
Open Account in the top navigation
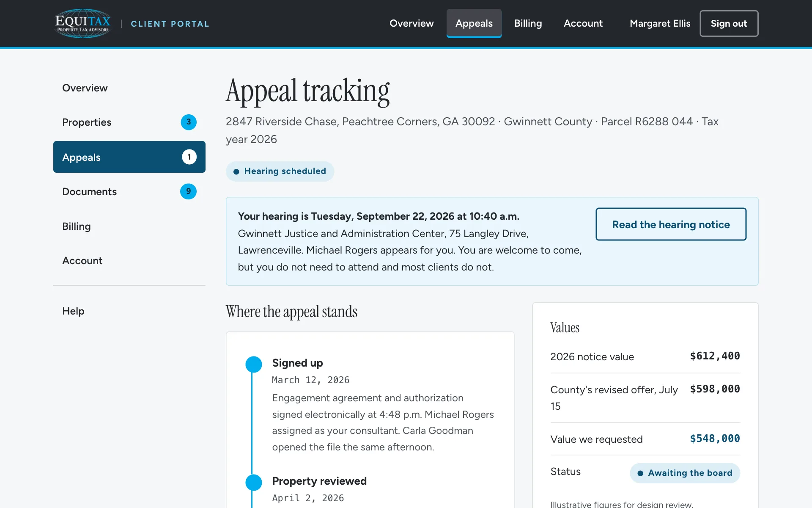click(x=583, y=23)
